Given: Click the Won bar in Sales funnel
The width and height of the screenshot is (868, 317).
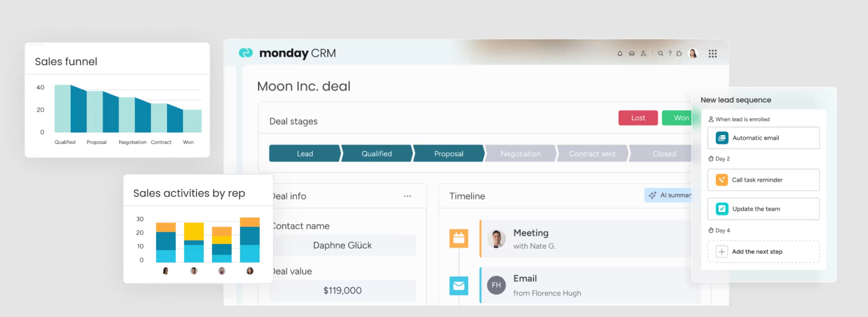Looking at the screenshot, I should (x=192, y=121).
